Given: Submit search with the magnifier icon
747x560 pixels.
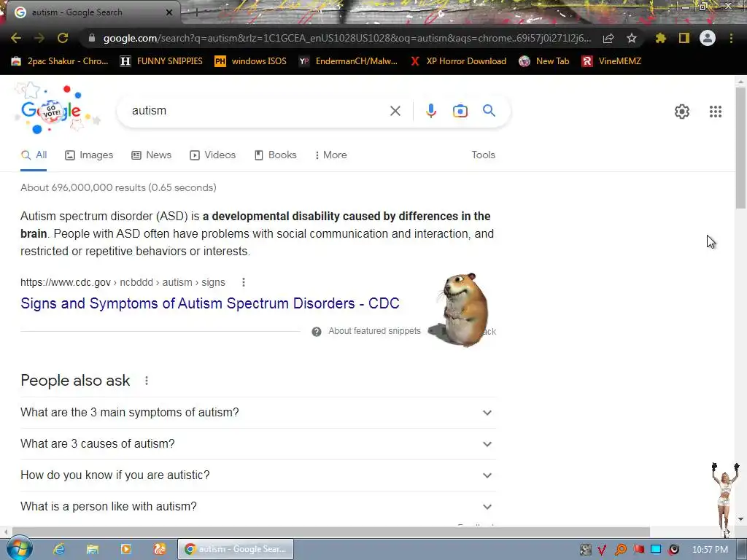Looking at the screenshot, I should [x=489, y=111].
